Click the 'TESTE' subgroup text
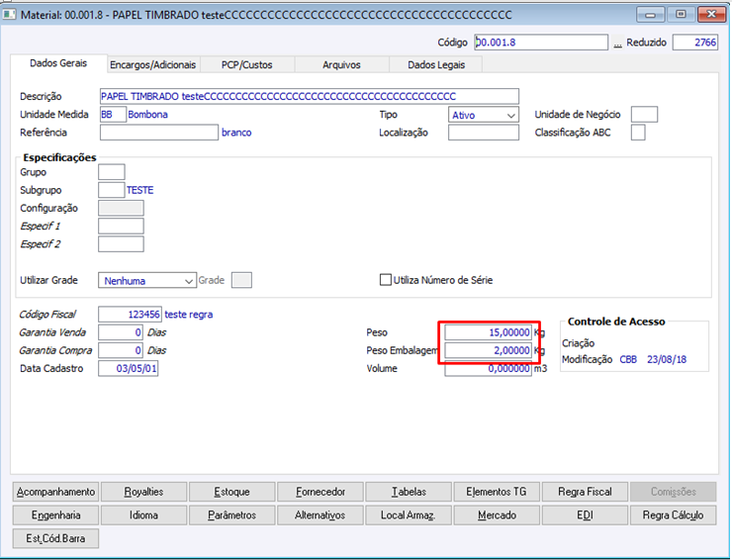This screenshot has width=732, height=560. tap(140, 190)
